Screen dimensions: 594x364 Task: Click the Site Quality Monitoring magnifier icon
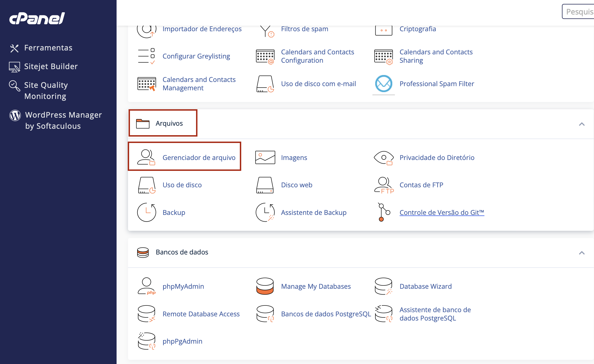(15, 86)
